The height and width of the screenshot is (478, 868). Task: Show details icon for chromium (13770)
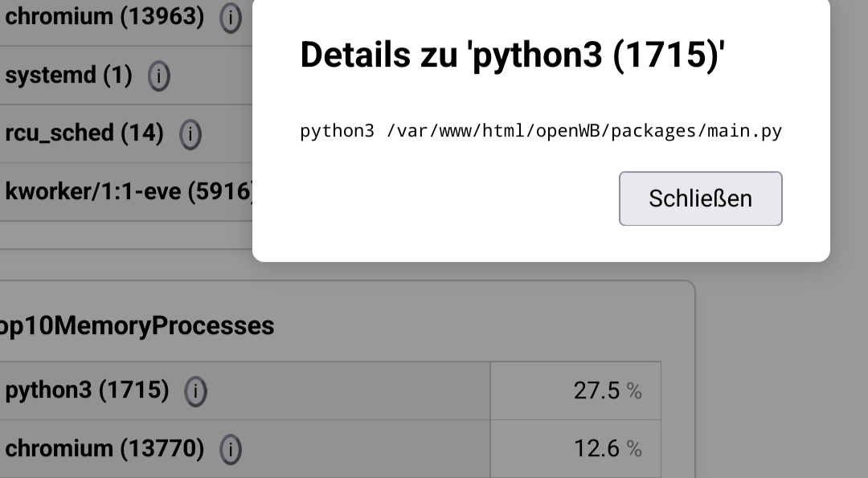231,449
